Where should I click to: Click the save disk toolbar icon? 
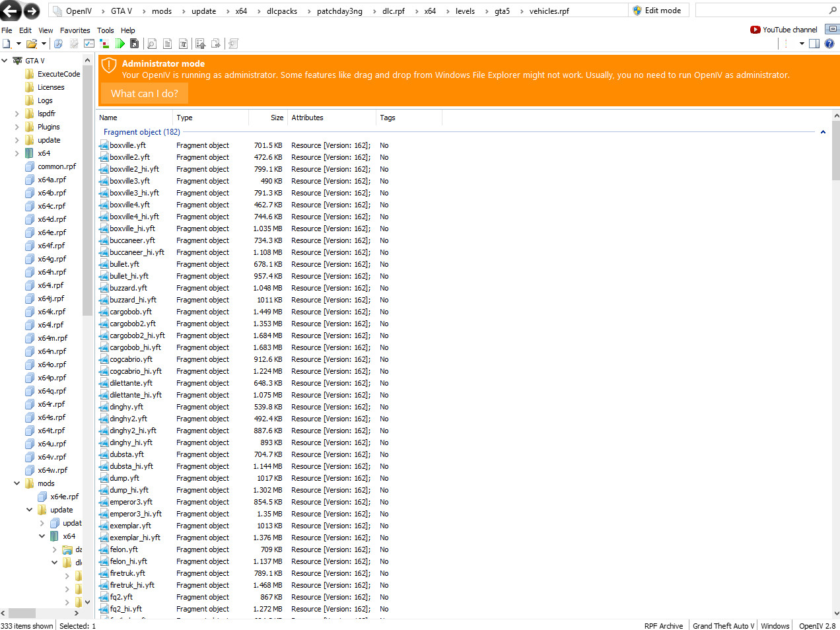(134, 44)
